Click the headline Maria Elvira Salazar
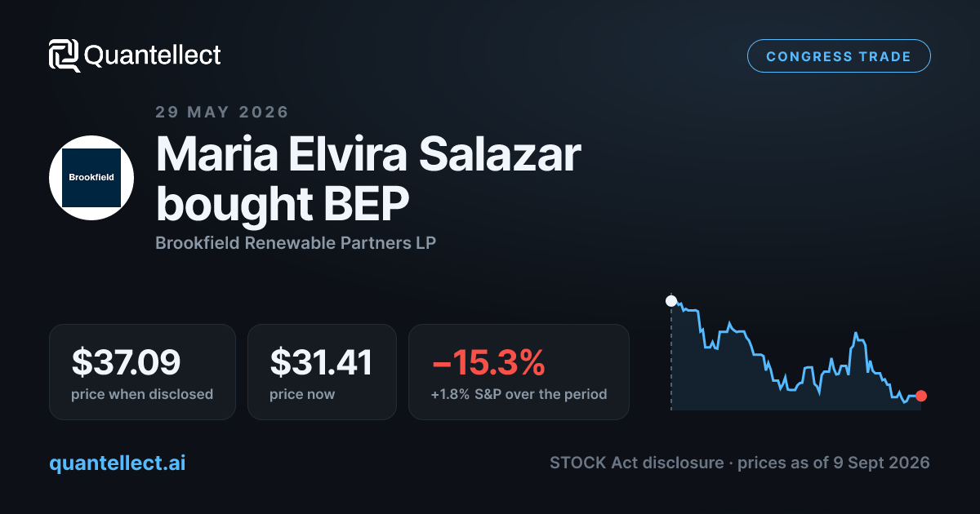The image size is (980, 514). click(368, 155)
